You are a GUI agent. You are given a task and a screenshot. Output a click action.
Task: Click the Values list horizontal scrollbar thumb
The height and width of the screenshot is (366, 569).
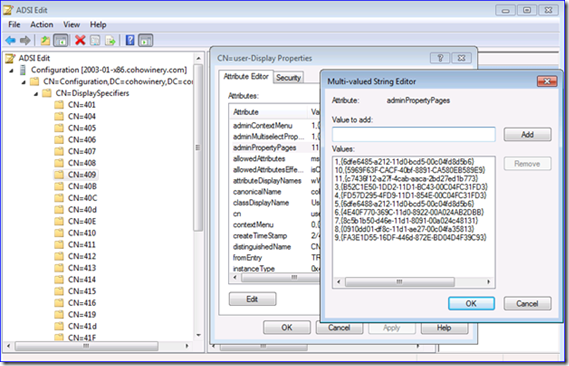point(400,282)
